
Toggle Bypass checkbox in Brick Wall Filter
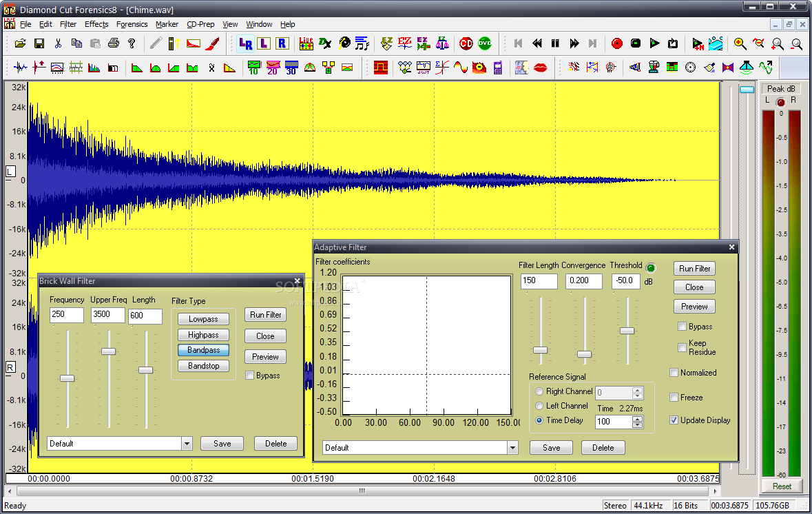(249, 376)
